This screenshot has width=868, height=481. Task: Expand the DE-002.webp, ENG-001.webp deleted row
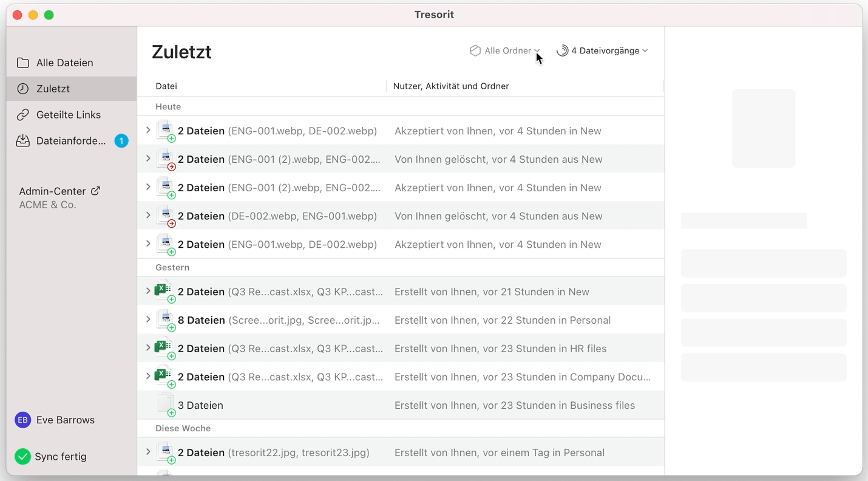(x=148, y=216)
